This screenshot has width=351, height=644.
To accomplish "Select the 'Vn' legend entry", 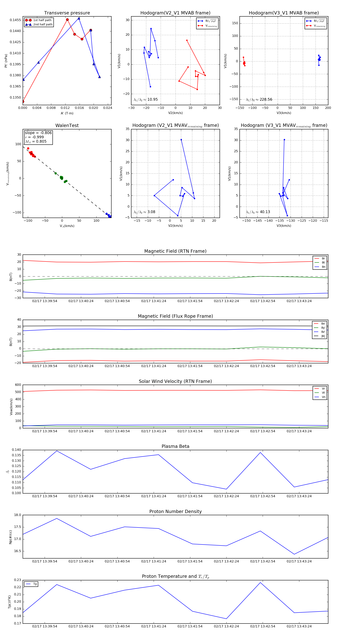I will pyautogui.click(x=320, y=397).
